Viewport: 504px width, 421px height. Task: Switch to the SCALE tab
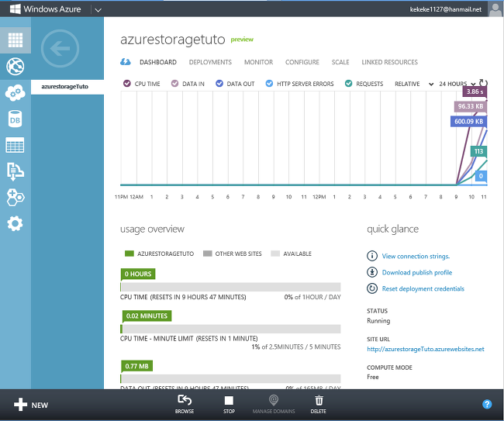(340, 62)
